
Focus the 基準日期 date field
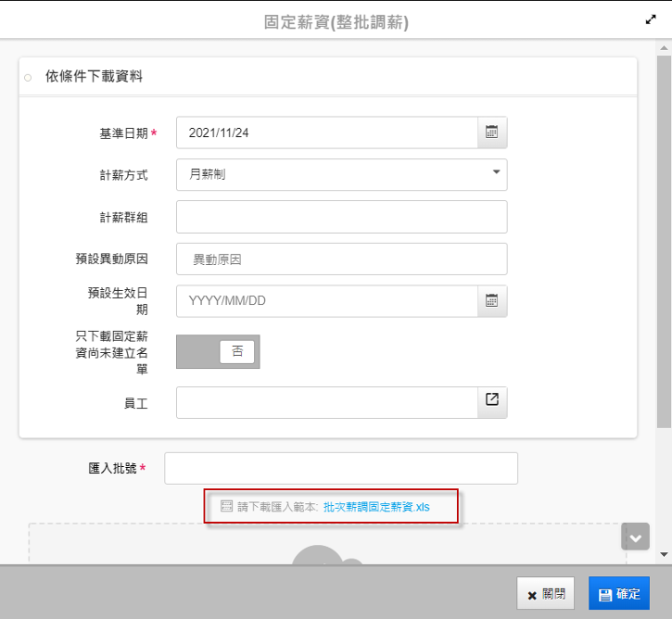point(326,133)
